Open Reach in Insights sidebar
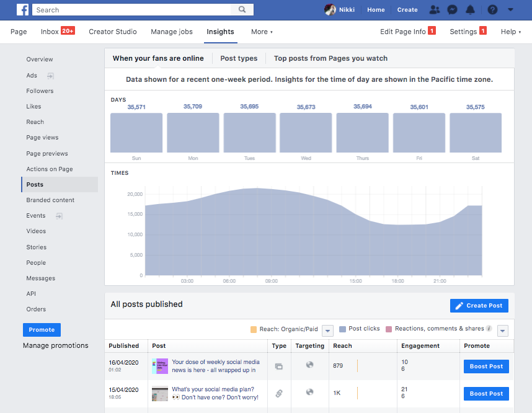Image resolution: width=532 pixels, height=413 pixels. tap(35, 122)
